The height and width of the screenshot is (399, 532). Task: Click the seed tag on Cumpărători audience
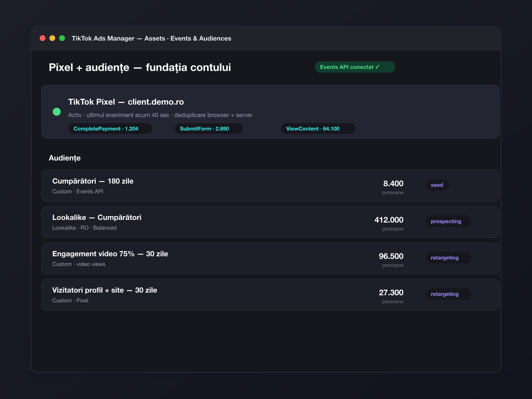coord(437,185)
